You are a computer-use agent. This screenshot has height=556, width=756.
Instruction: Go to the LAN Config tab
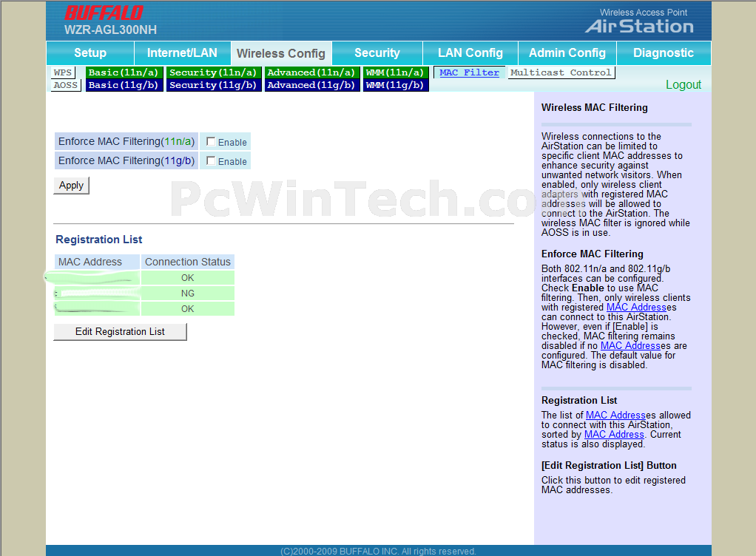point(470,53)
